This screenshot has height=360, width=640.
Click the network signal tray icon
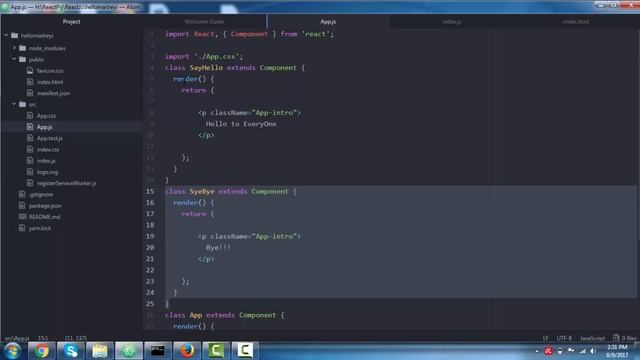[582, 351]
